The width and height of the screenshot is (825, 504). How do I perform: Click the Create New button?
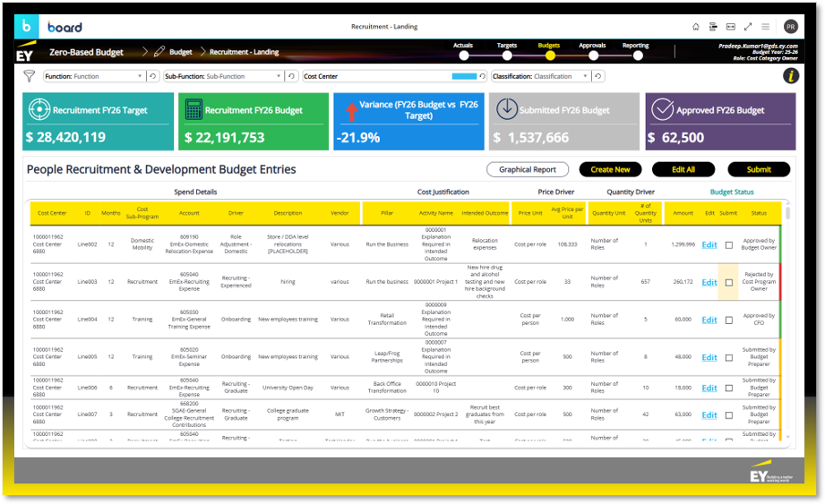(x=610, y=169)
